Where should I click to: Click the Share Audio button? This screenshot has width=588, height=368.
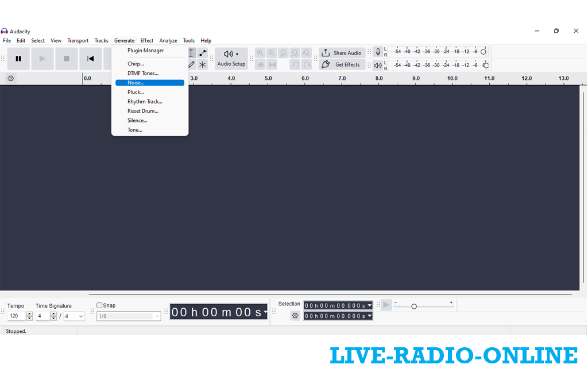[x=342, y=53]
